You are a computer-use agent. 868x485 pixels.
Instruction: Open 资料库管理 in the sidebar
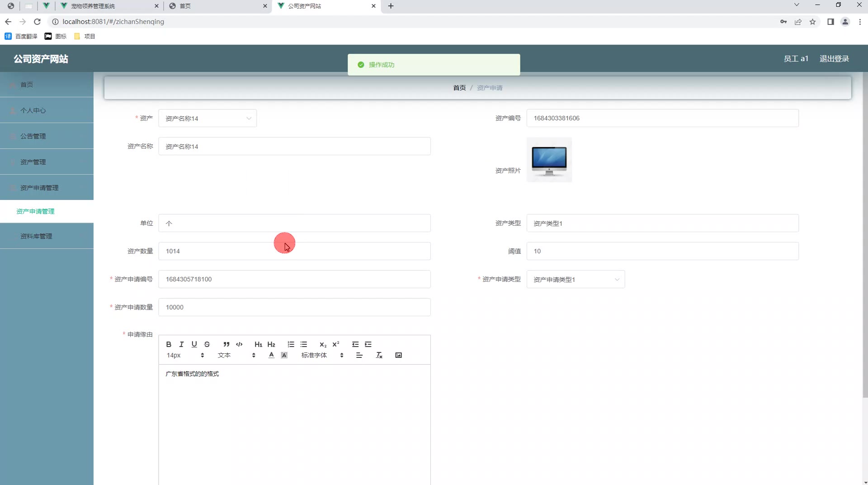coord(47,236)
